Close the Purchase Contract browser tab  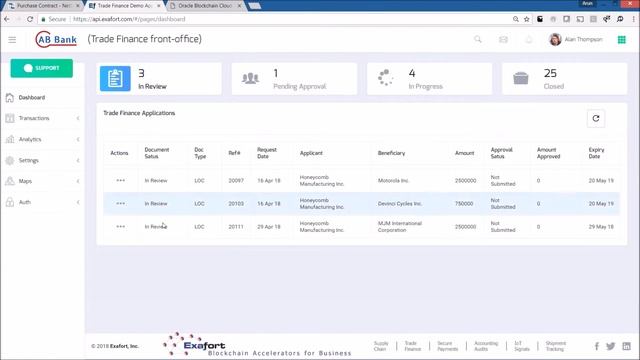pos(78,6)
